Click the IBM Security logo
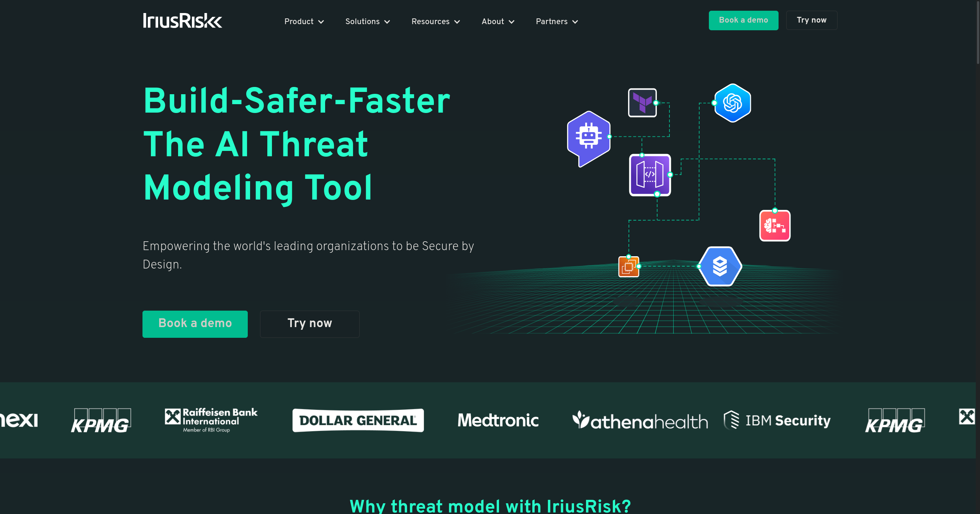 tap(777, 420)
